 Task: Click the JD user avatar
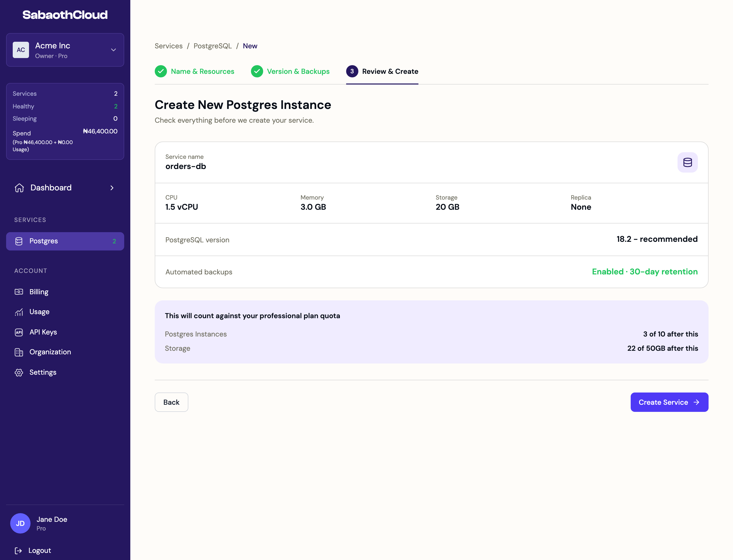(x=20, y=523)
